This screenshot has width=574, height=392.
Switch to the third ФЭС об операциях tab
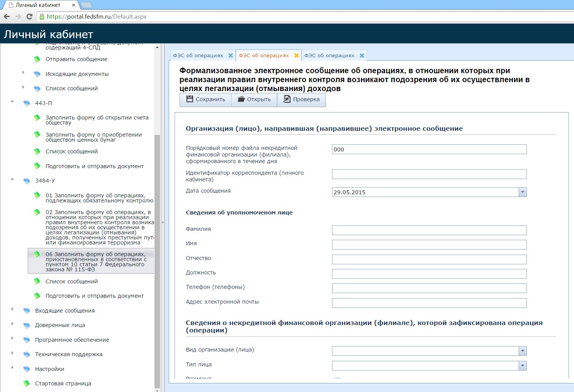coord(329,56)
